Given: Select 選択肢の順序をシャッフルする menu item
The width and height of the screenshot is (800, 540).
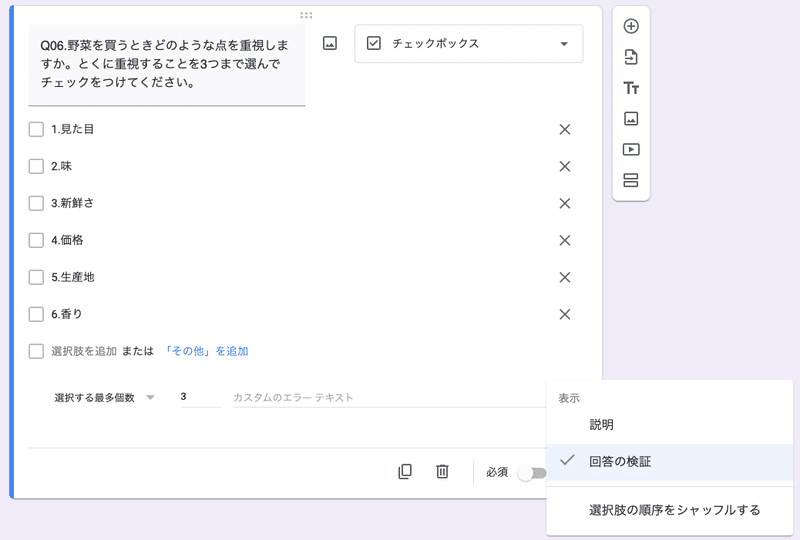Looking at the screenshot, I should (x=669, y=510).
